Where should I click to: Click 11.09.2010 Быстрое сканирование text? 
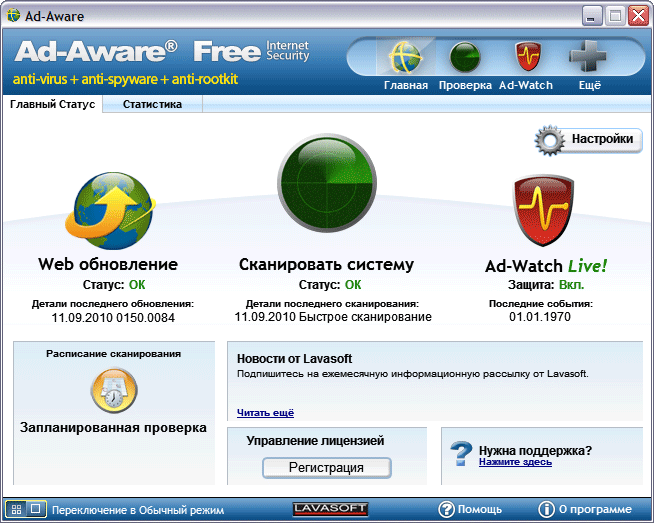coord(333,317)
